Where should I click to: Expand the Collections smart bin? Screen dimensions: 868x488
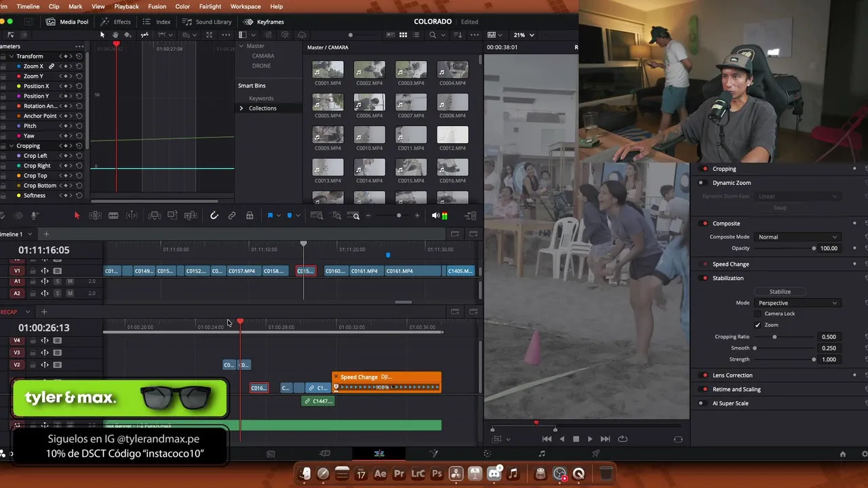pos(241,108)
